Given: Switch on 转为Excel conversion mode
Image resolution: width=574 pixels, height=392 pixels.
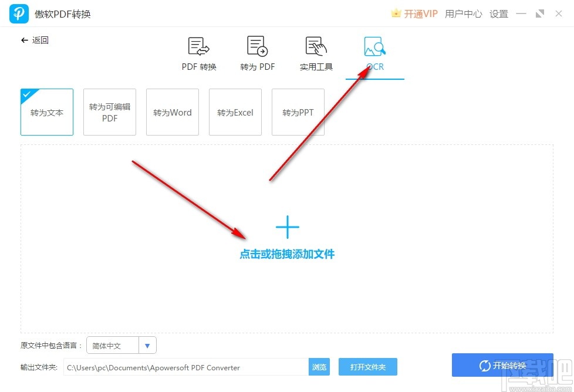Looking at the screenshot, I should [235, 111].
